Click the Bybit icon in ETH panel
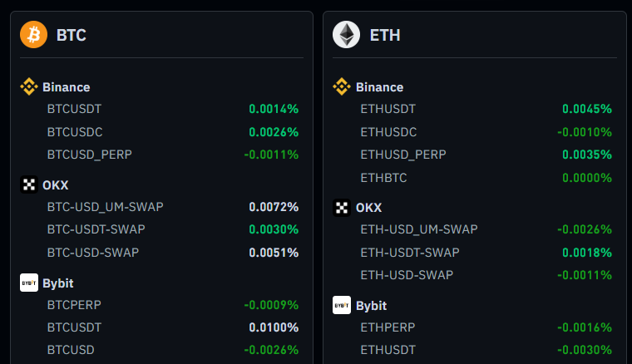The image size is (632, 364). 342,305
